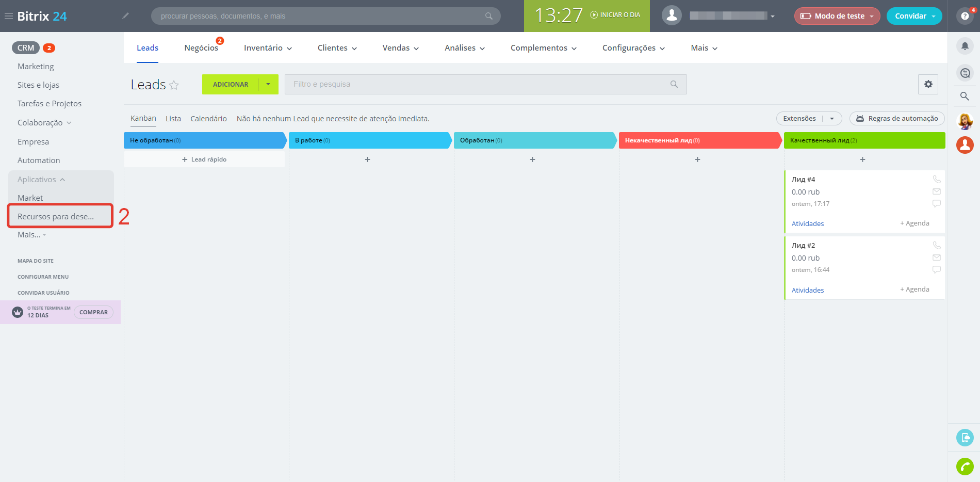Screen dimensions: 980x482
Task: Open the help question mark icon
Action: point(965,16)
